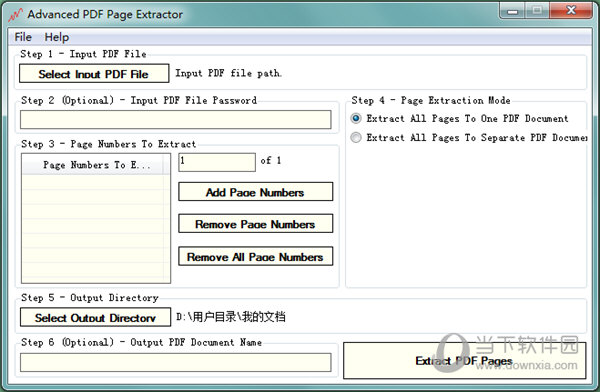Image resolution: width=600 pixels, height=392 pixels.
Task: Click Select Input PDF File button
Action: (x=94, y=73)
